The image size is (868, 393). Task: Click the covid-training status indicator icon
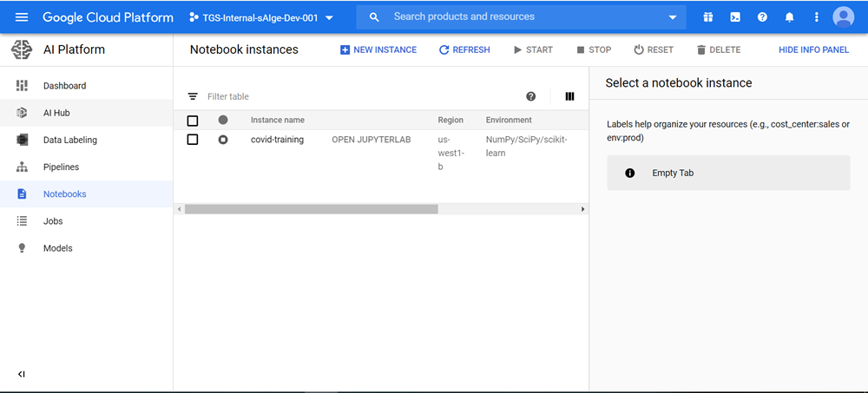click(223, 140)
